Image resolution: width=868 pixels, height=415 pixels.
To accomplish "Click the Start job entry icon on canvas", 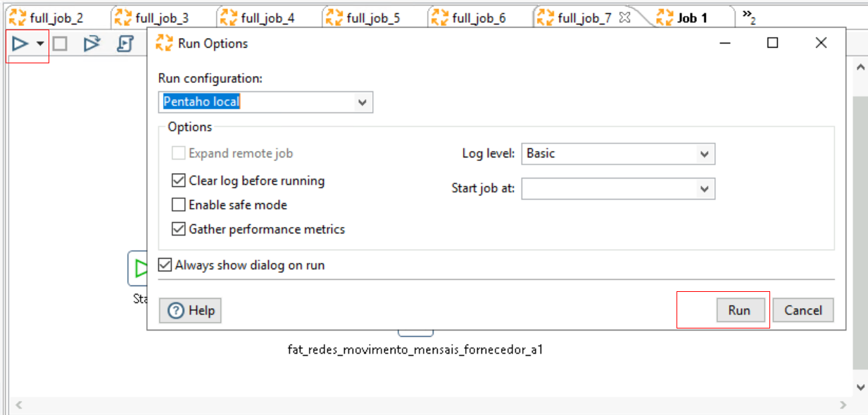I will pos(138,268).
